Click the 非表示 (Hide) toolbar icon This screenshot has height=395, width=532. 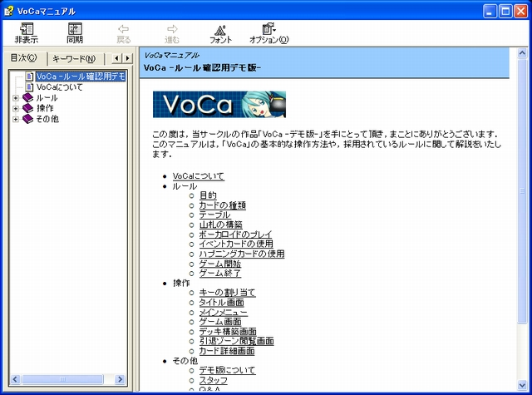point(27,29)
